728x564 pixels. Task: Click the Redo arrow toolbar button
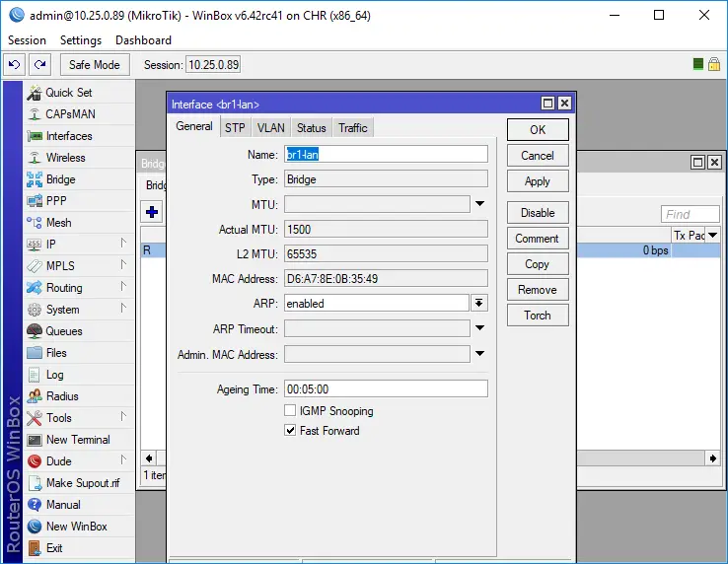pyautogui.click(x=39, y=64)
